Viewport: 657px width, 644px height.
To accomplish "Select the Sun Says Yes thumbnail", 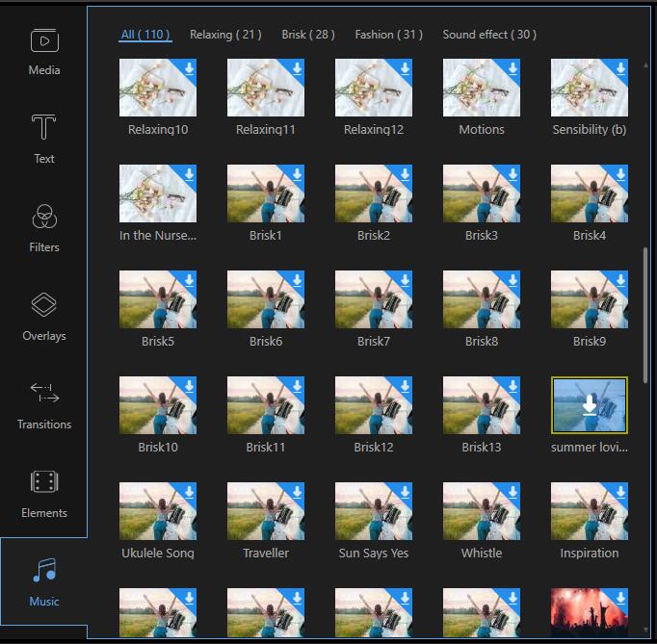I will click(374, 511).
